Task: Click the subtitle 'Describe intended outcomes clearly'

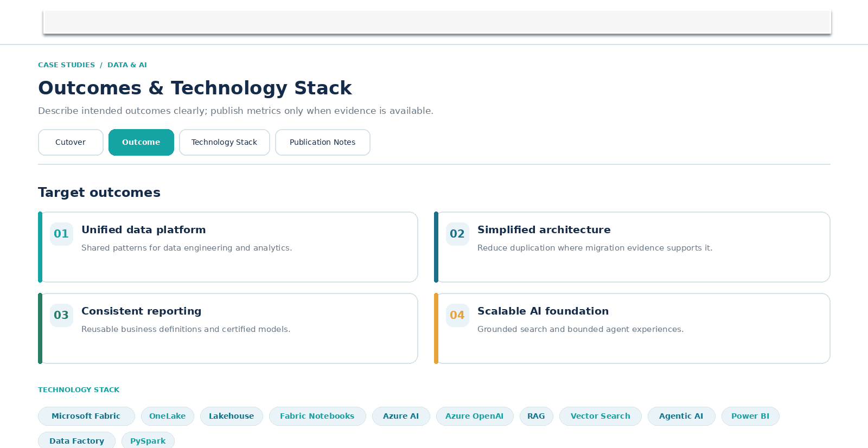Action: (x=122, y=111)
